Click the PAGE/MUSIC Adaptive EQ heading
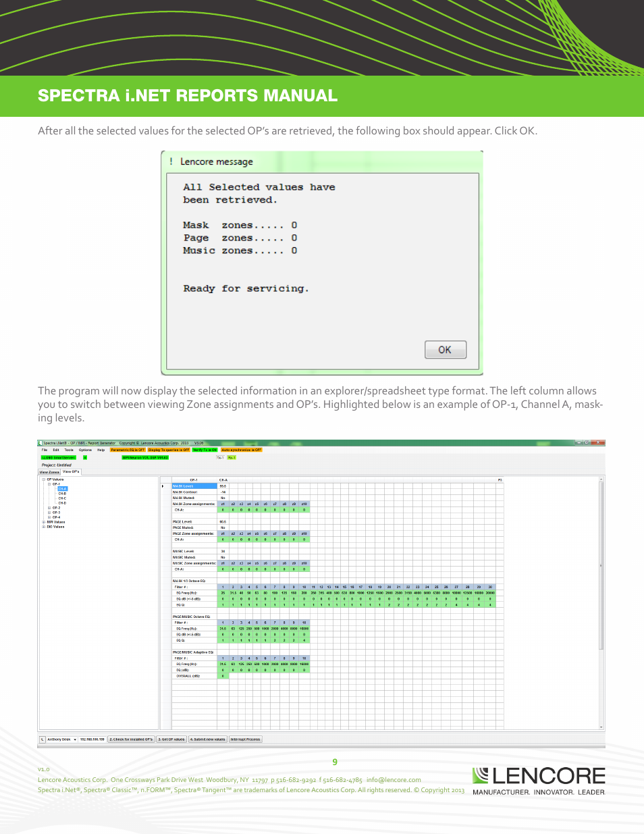Screen dimensions: 644x834 tap(193, 652)
